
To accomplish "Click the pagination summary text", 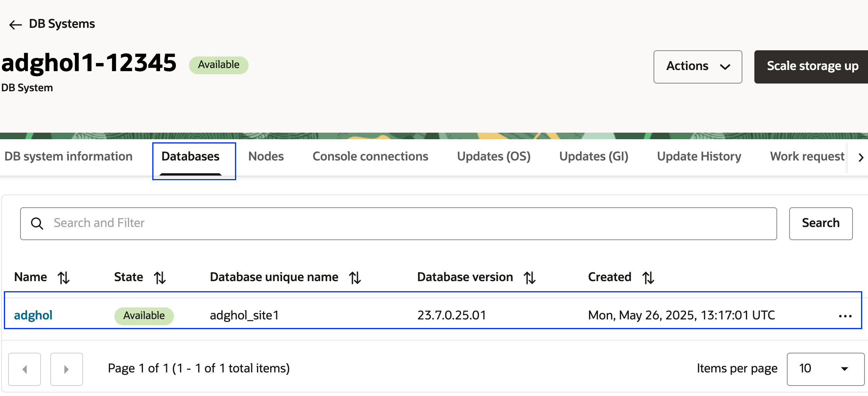I will pos(199,369).
